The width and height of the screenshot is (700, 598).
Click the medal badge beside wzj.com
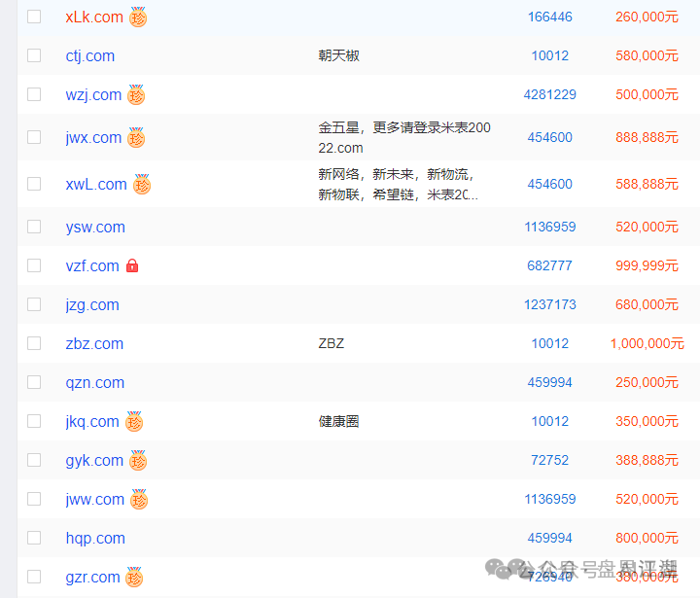(x=136, y=95)
